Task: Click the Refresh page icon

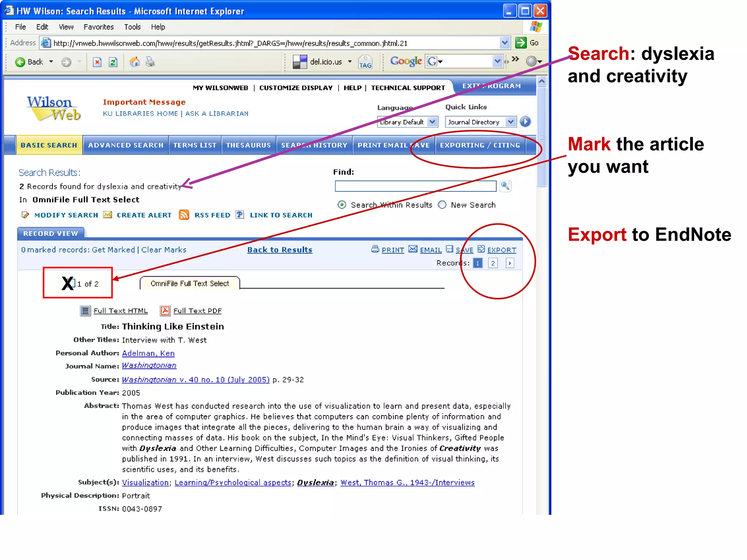Action: (x=113, y=62)
